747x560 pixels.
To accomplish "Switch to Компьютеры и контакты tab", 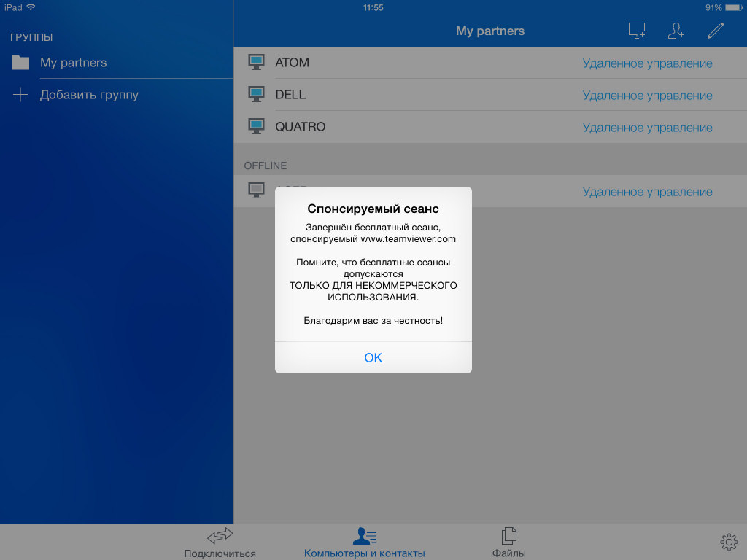I will (364, 543).
